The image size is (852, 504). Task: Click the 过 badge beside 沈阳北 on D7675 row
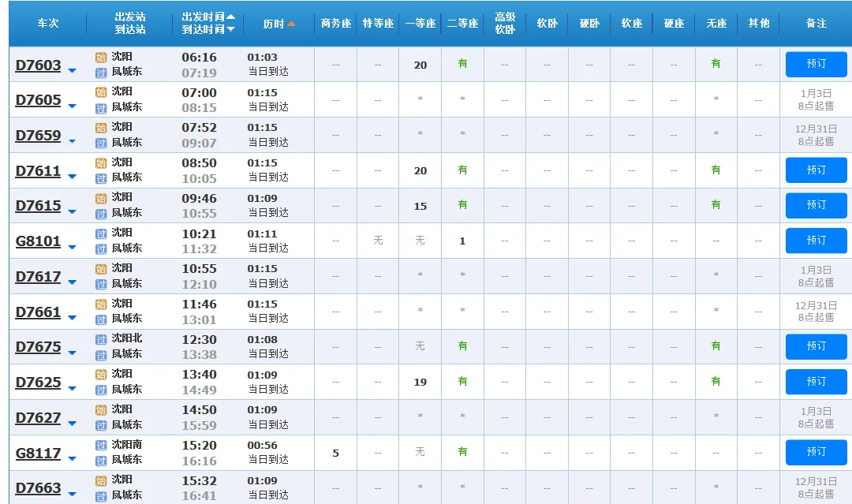click(101, 338)
